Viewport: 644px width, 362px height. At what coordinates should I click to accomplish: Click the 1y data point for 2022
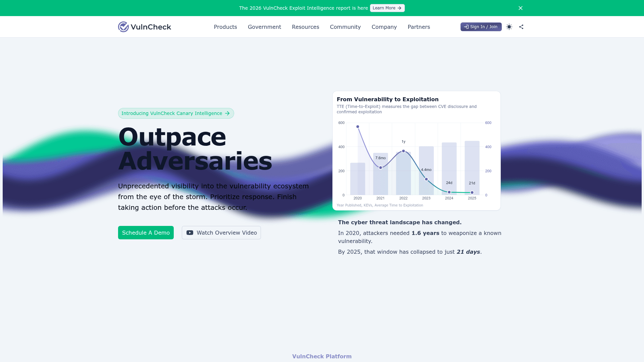click(x=404, y=151)
